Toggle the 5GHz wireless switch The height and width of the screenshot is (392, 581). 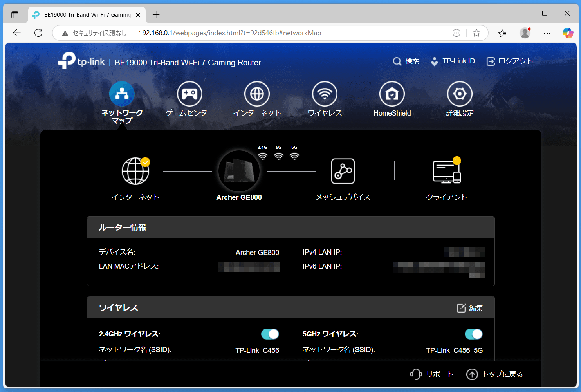coord(474,334)
